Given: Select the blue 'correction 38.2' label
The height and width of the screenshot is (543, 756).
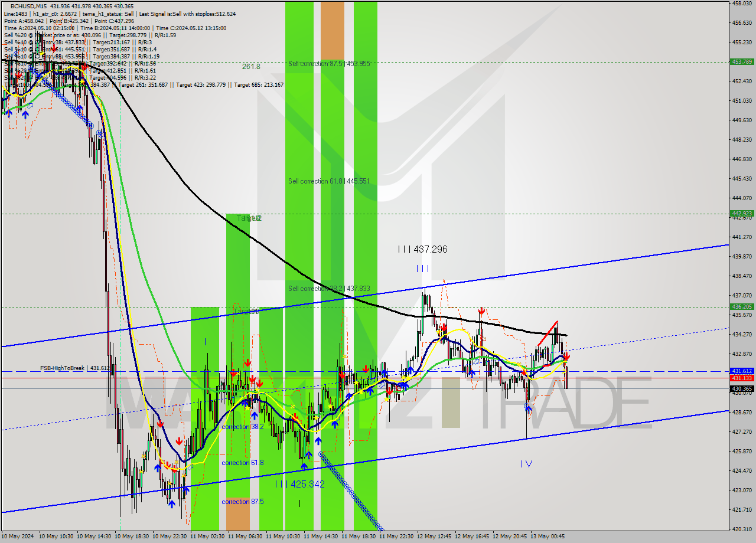Looking at the screenshot, I should pyautogui.click(x=243, y=427).
